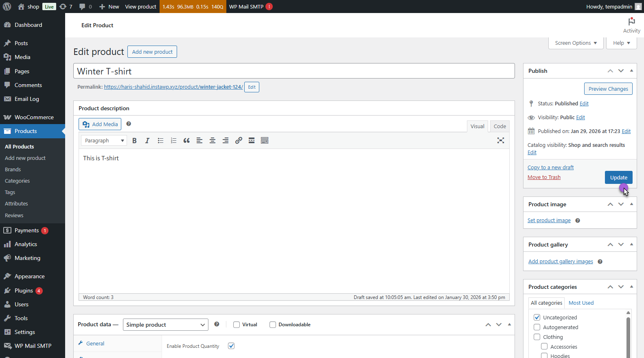Switch to Most Used categories tab
Viewport: 644px width, 358px height.
pyautogui.click(x=581, y=303)
